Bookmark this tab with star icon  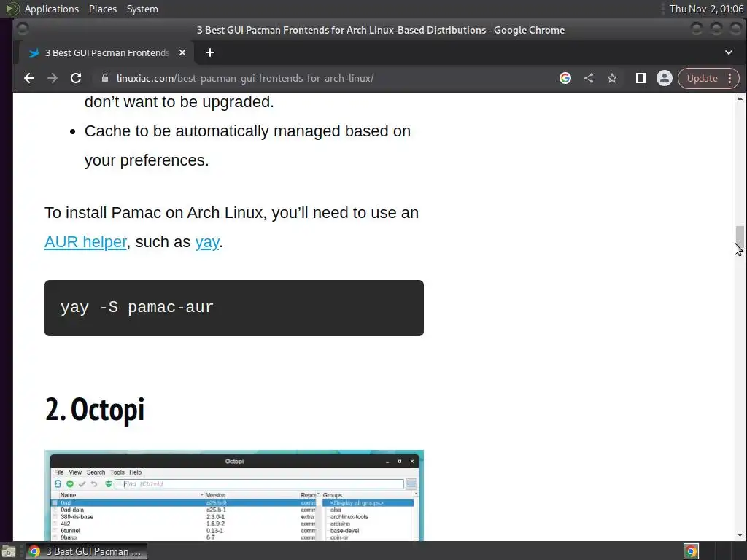click(612, 78)
